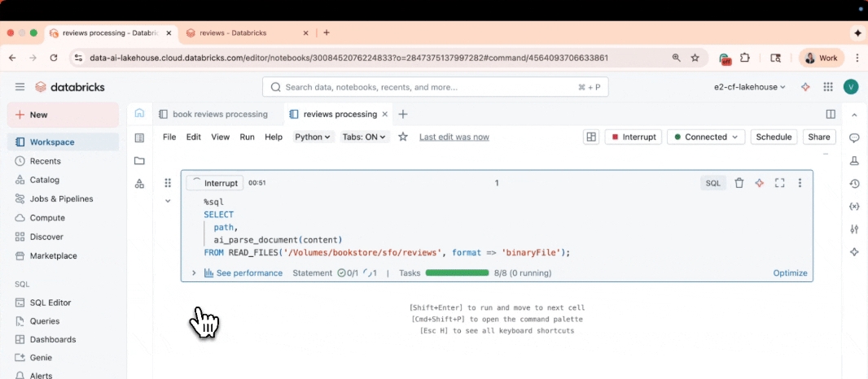Delete the SQL cell with trash icon

739,183
